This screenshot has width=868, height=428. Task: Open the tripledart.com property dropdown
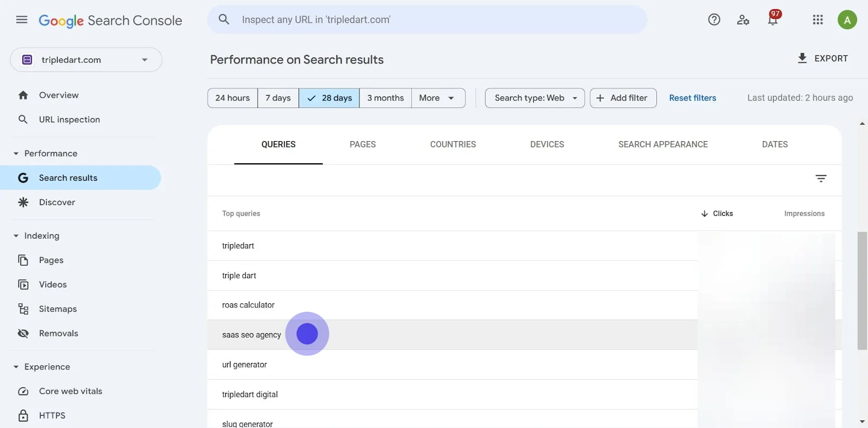(x=86, y=60)
